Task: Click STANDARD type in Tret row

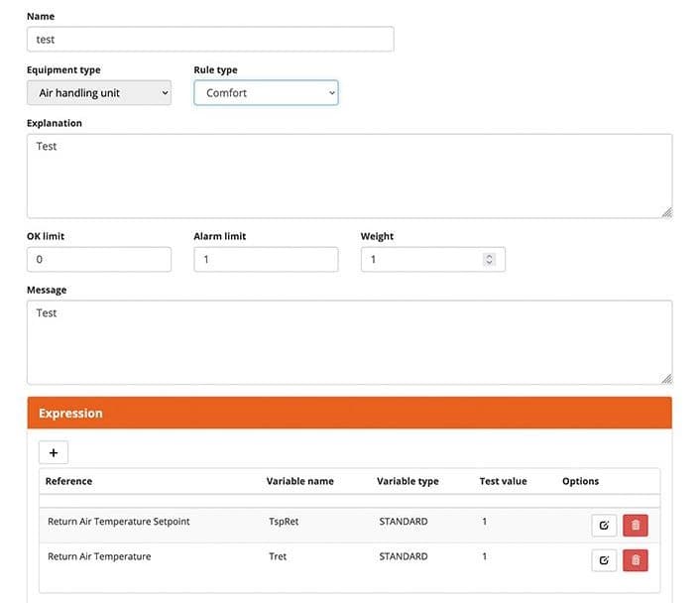Action: pyautogui.click(x=404, y=556)
